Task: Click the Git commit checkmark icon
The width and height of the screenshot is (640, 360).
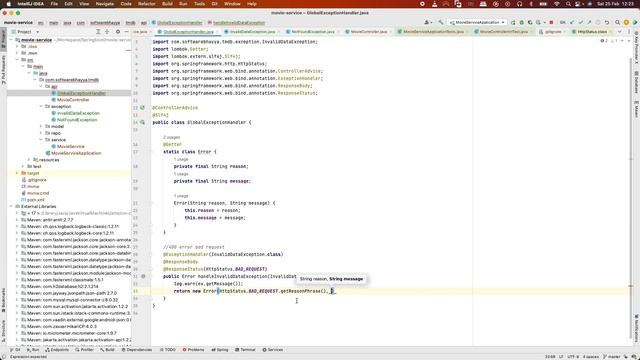Action: click(x=580, y=22)
